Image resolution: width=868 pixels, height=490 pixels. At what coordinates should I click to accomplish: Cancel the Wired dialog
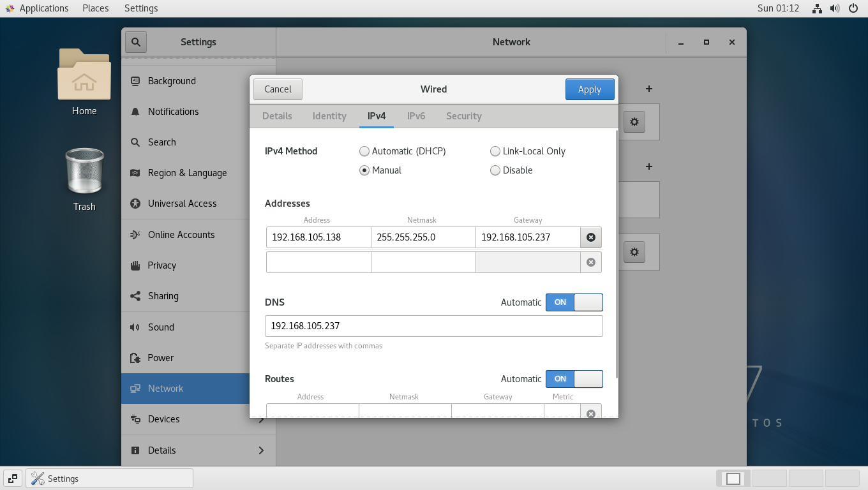coord(278,89)
